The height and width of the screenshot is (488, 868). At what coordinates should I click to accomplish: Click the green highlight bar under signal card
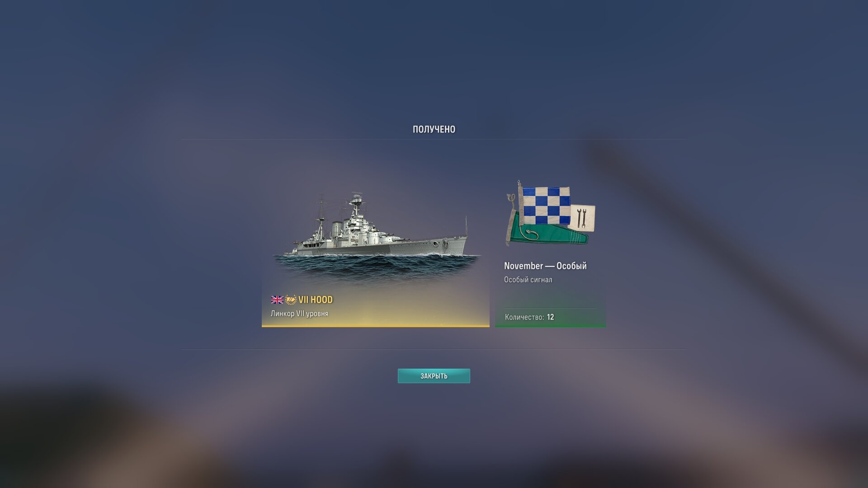[550, 326]
